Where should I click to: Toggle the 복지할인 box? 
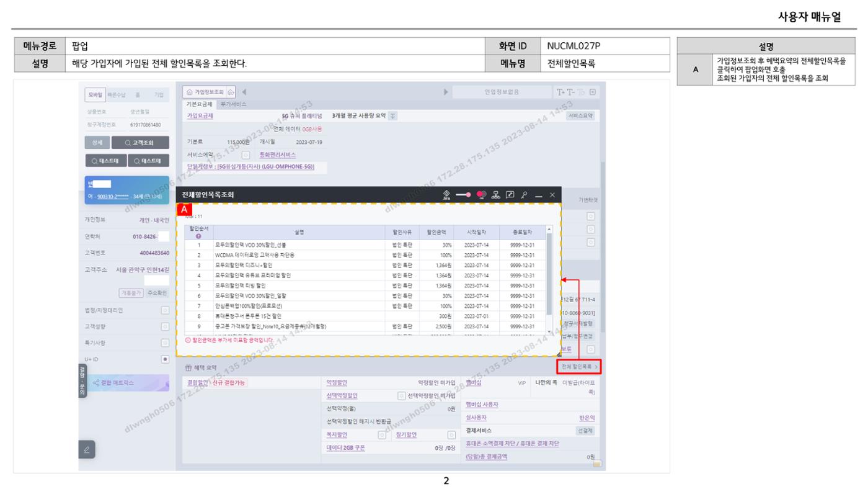pyautogui.click(x=382, y=435)
